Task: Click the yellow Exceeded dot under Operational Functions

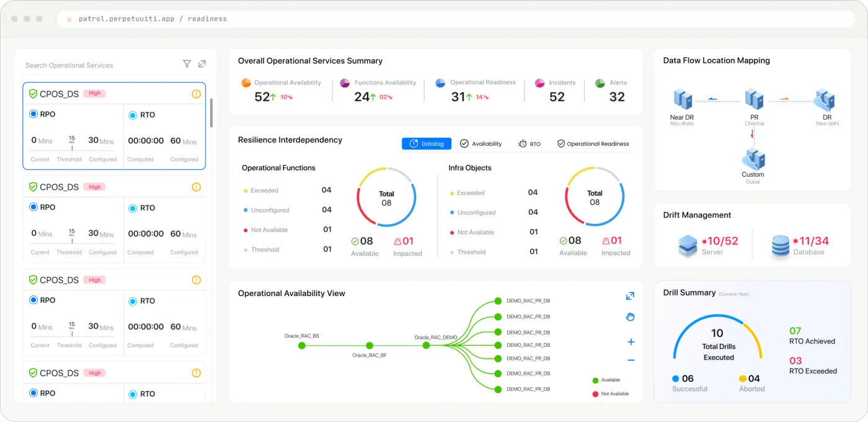Action: point(246,191)
